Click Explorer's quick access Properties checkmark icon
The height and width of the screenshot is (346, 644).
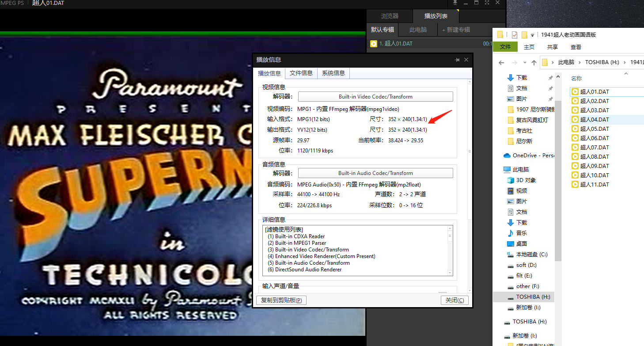click(514, 35)
